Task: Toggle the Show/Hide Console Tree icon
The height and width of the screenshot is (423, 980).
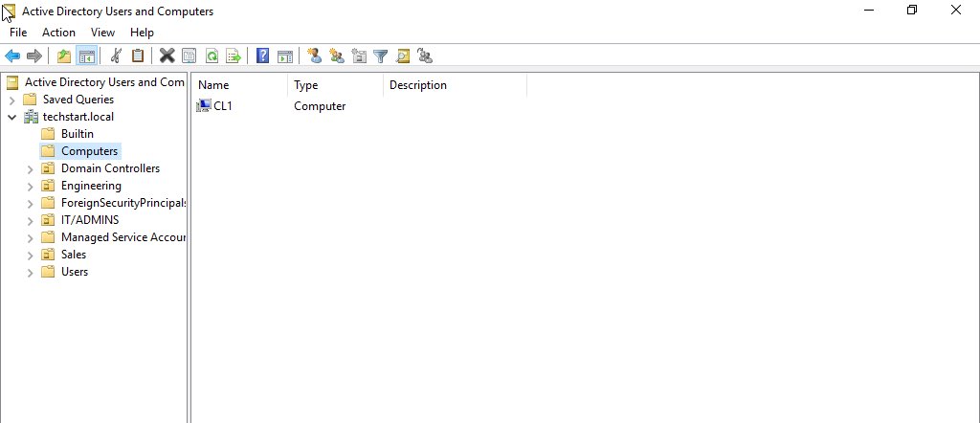Action: click(x=85, y=56)
